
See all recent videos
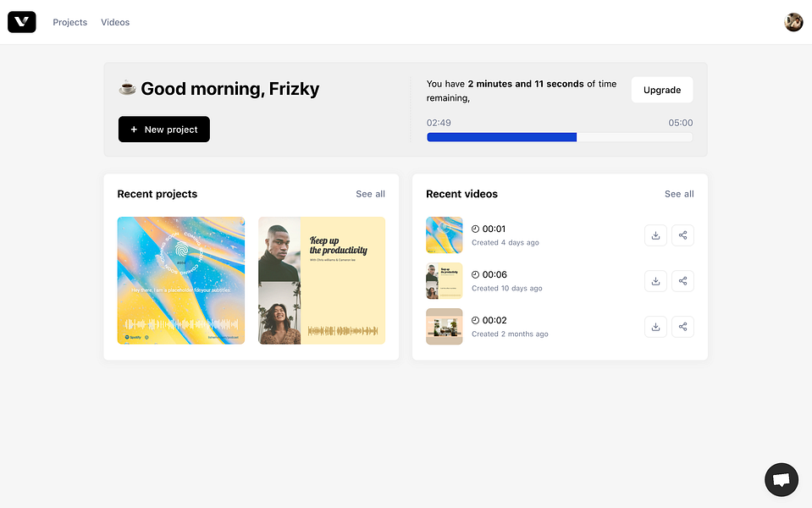[679, 194]
